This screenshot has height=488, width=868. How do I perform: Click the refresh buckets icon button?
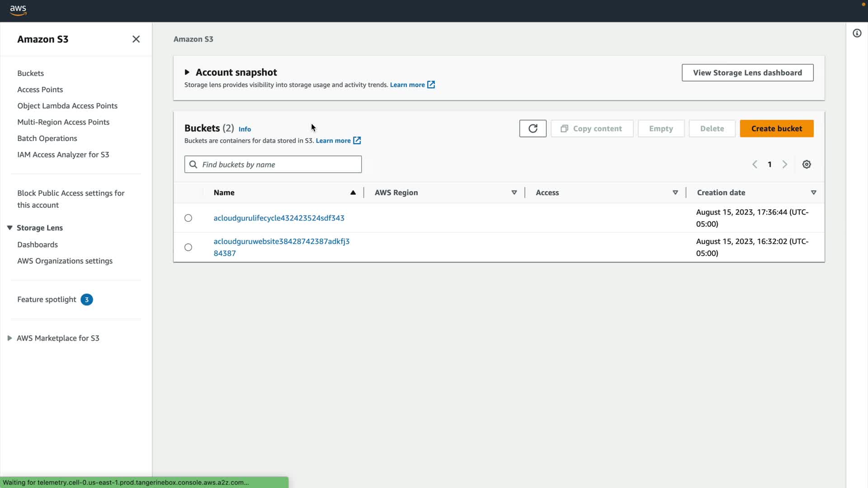pos(533,129)
